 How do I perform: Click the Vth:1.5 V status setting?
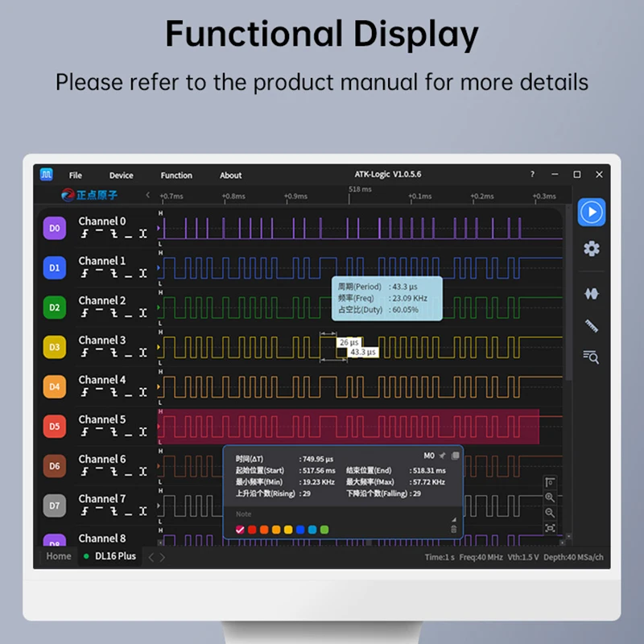click(x=522, y=557)
